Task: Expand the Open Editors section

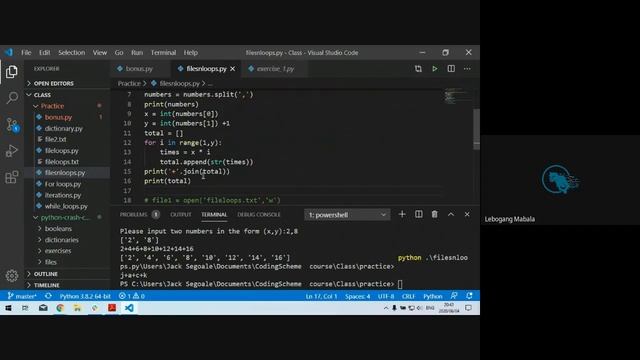Action: click(x=67, y=83)
